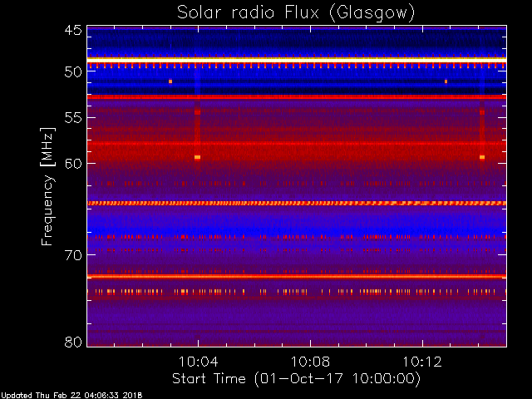Click the 80 frequency axis label
Screen dimensions: 532x399
click(x=73, y=342)
